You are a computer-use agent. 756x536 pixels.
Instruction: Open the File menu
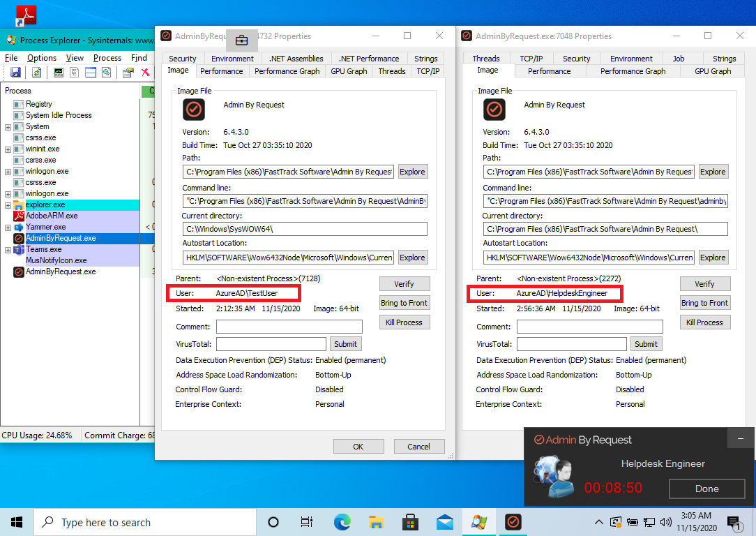point(11,58)
